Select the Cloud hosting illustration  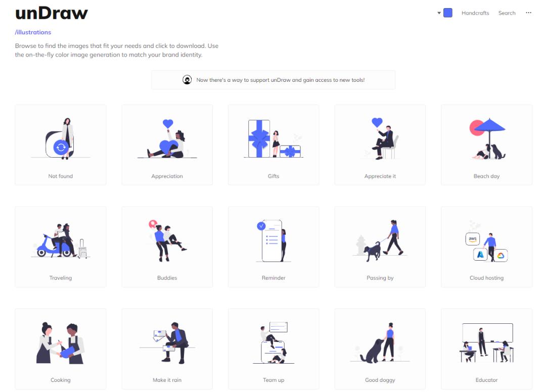click(486, 247)
